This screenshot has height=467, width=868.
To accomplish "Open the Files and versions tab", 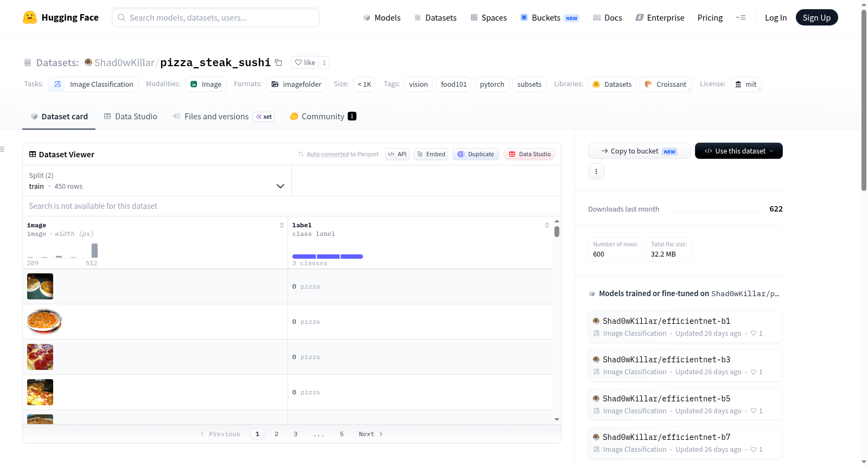I will pos(224,116).
